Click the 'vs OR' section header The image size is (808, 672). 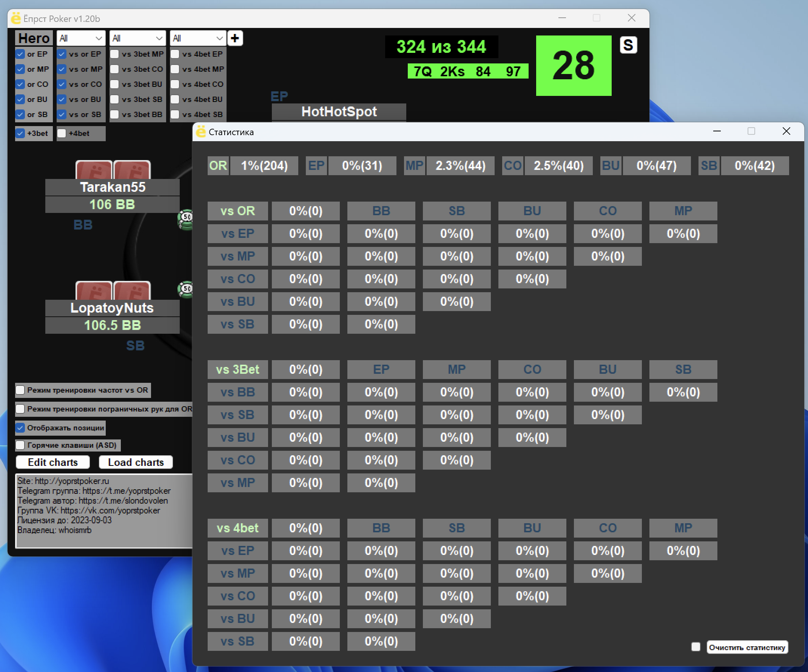pos(238,211)
